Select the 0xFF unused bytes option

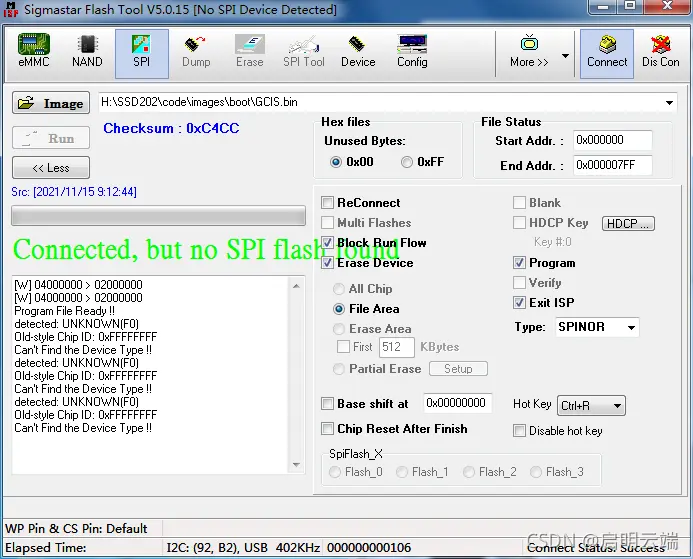coord(407,162)
